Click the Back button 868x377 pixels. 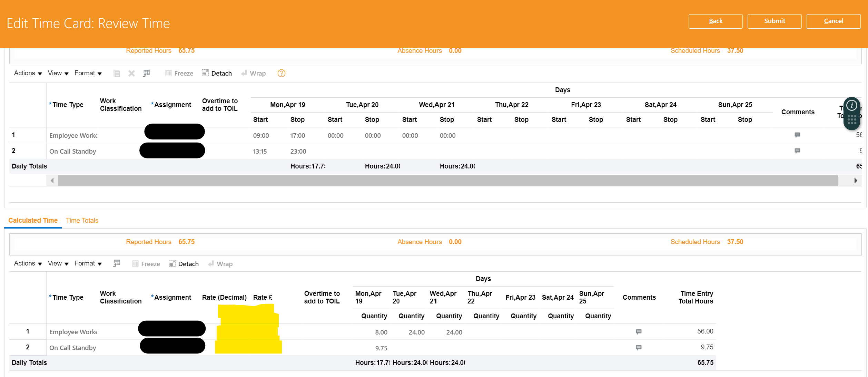pos(715,21)
